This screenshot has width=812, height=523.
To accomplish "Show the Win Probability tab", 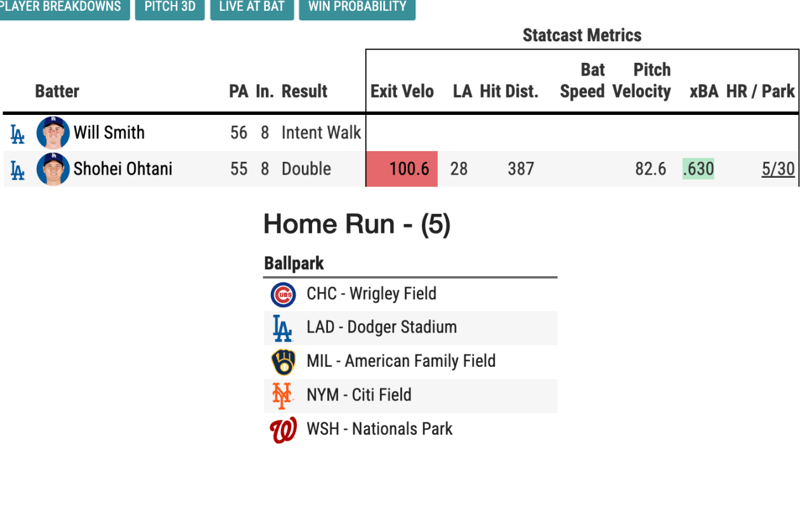I will tap(357, 8).
